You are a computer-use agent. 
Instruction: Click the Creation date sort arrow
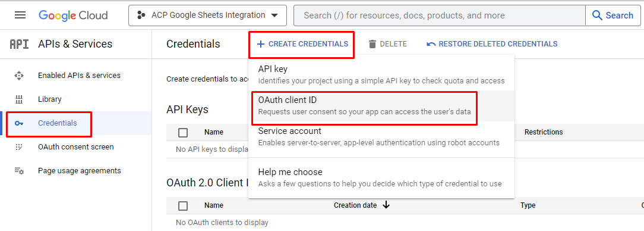386,205
